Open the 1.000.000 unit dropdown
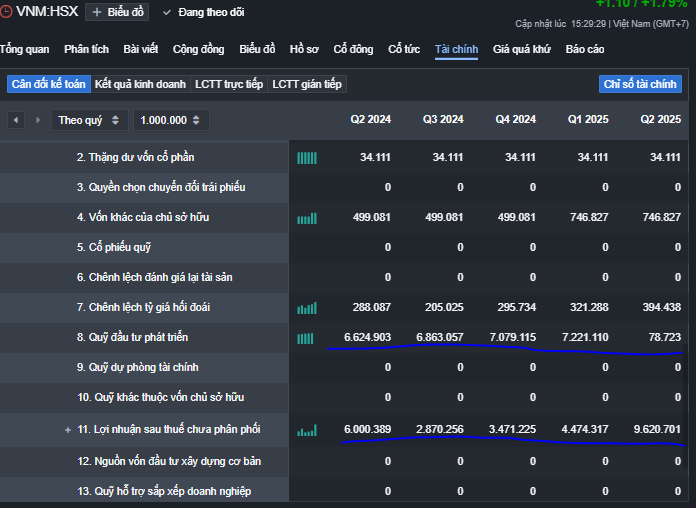 [x=171, y=120]
